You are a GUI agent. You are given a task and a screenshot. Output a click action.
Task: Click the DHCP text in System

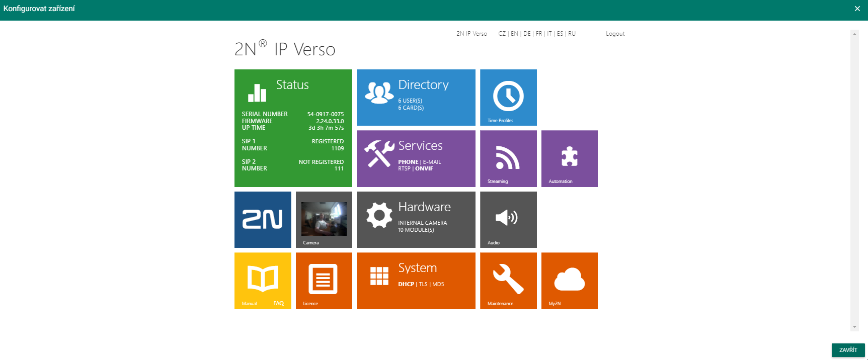(406, 284)
